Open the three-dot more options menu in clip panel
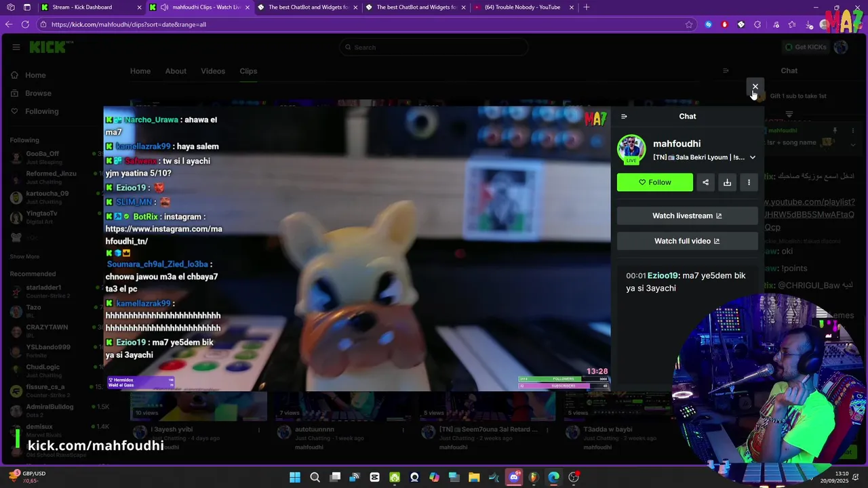868x488 pixels. pyautogui.click(x=749, y=182)
